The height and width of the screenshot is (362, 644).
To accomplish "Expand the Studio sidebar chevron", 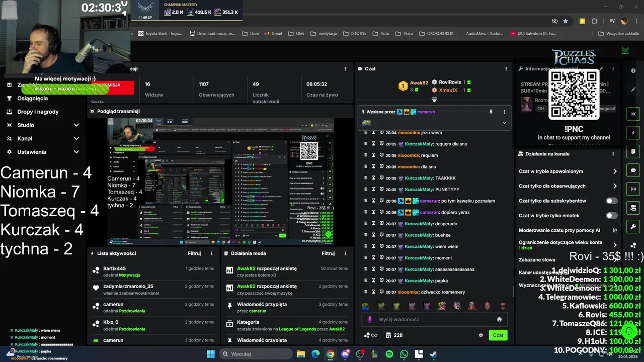I will (76, 125).
